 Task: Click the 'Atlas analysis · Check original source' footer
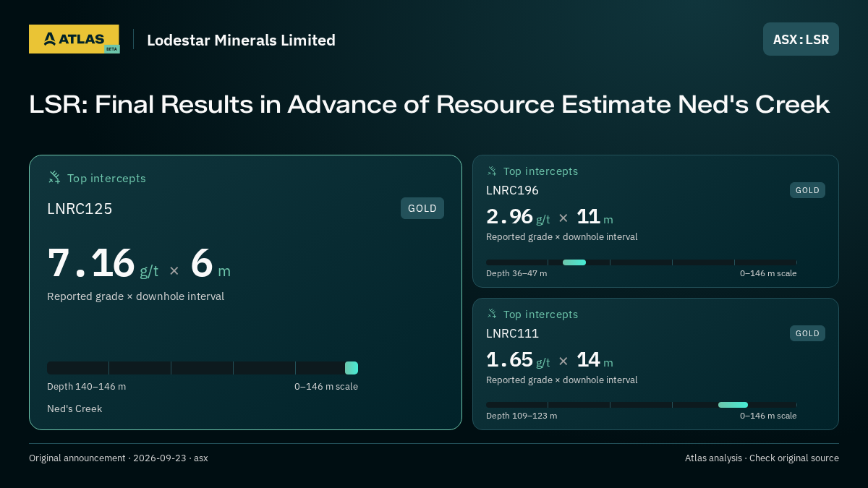[x=762, y=458]
